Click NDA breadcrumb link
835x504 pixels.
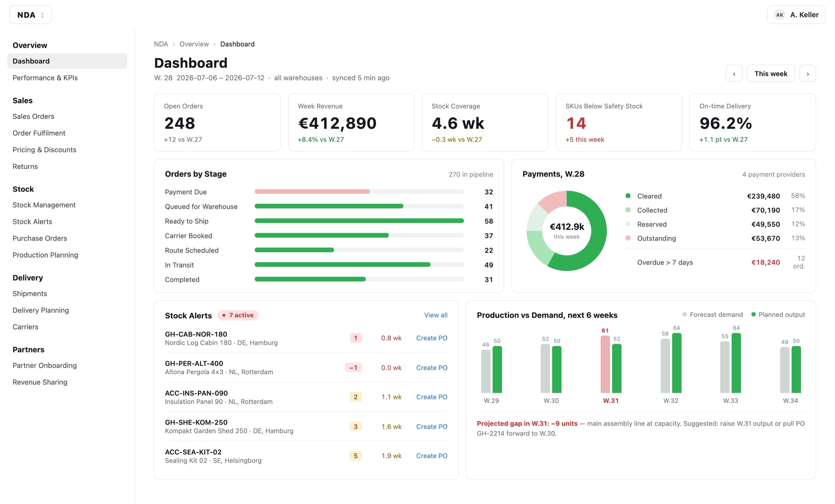161,44
